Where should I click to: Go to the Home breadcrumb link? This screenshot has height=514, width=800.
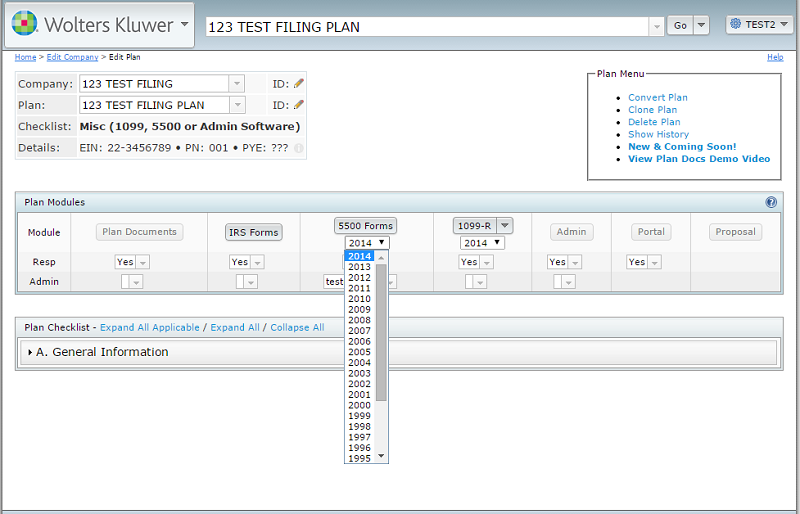pos(26,57)
